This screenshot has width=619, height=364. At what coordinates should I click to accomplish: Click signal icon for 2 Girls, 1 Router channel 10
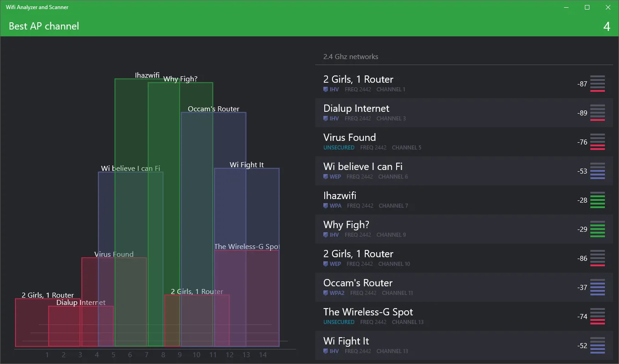598,258
